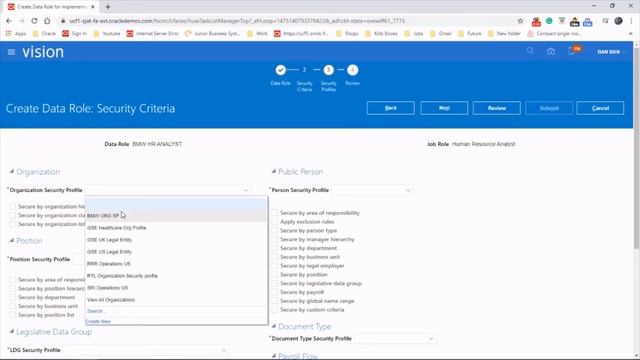Click the browser home icon
This screenshot has height=360, width=640.
click(47, 21)
